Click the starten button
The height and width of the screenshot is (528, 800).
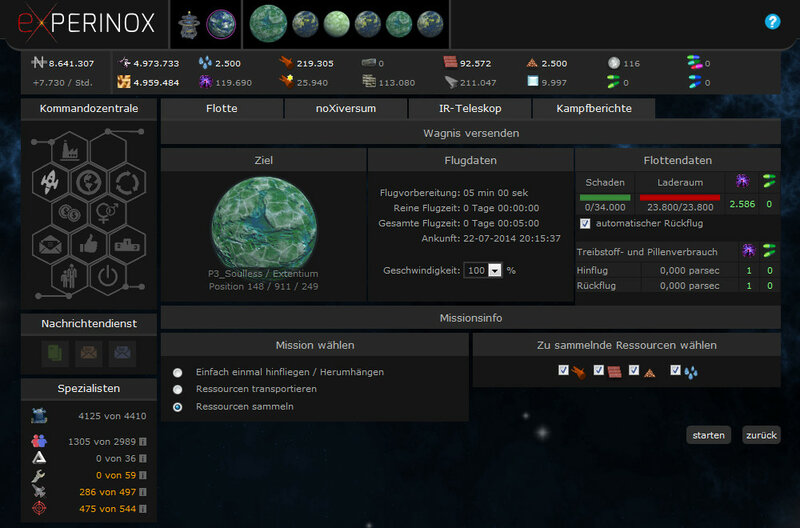pyautogui.click(x=709, y=435)
